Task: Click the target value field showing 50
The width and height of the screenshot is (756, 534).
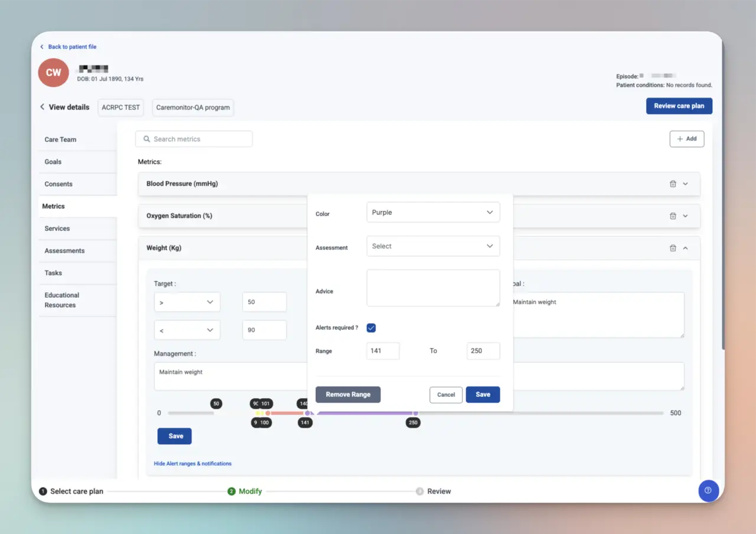Action: pos(265,302)
